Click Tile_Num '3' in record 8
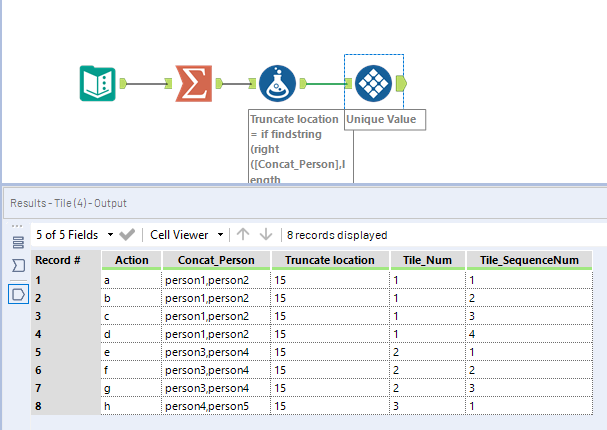Image resolution: width=607 pixels, height=430 pixels. 427,406
